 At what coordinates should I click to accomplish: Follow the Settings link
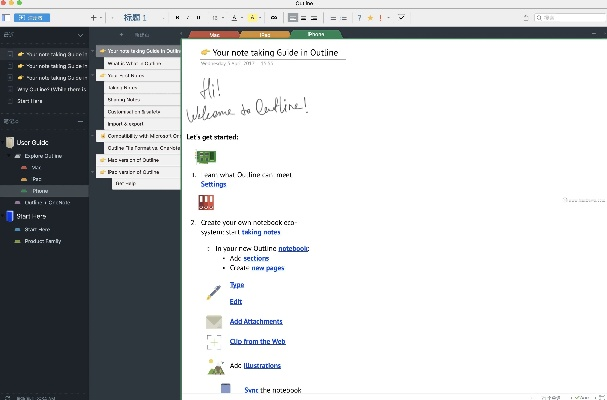213,184
